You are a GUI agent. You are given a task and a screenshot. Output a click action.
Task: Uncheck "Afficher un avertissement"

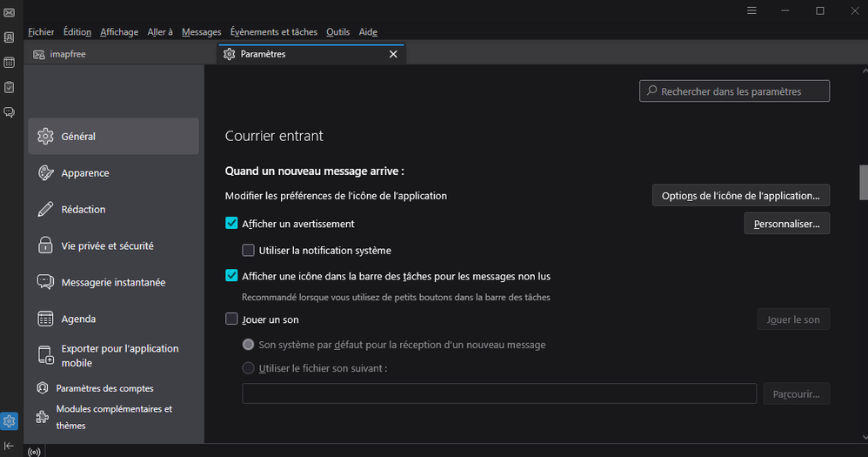point(231,224)
